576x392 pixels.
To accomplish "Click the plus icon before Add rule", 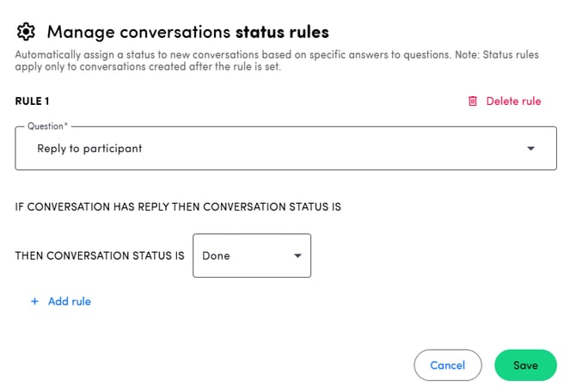I will pos(35,302).
